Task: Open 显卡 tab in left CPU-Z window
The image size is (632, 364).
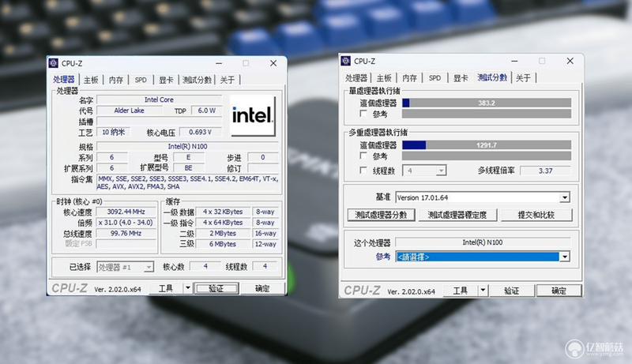Action: (x=166, y=80)
